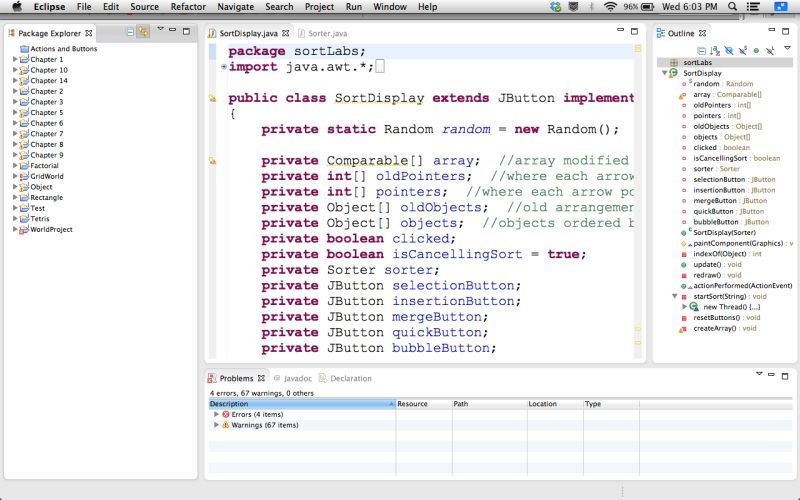
Task: Open the Apple menu
Action: [x=17, y=7]
